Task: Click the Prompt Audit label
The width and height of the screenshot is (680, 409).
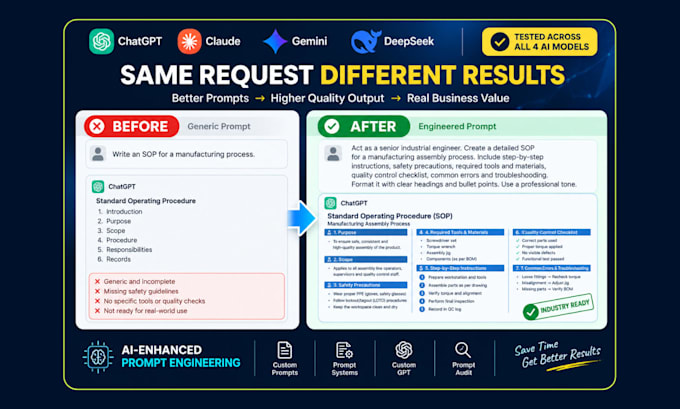Action: [x=463, y=369]
